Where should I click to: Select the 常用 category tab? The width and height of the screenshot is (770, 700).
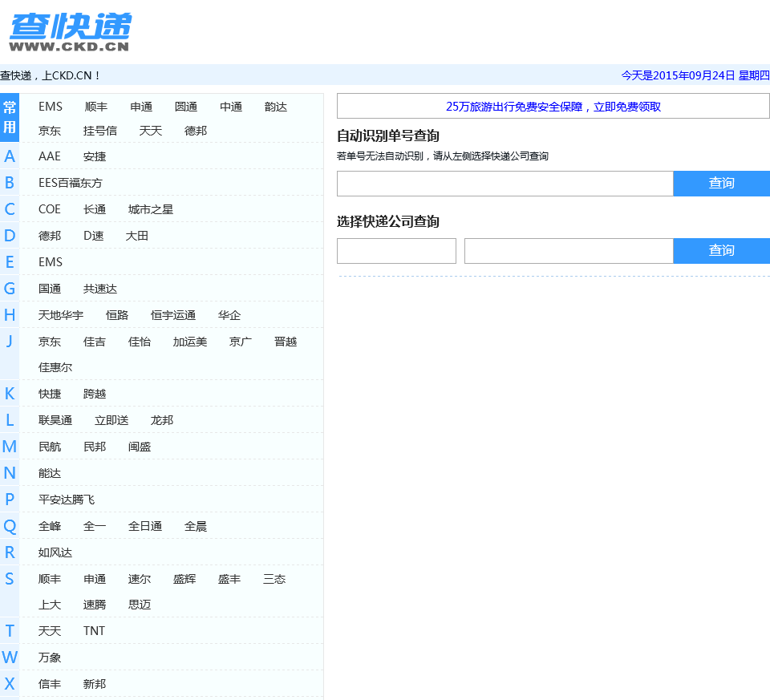pos(10,117)
